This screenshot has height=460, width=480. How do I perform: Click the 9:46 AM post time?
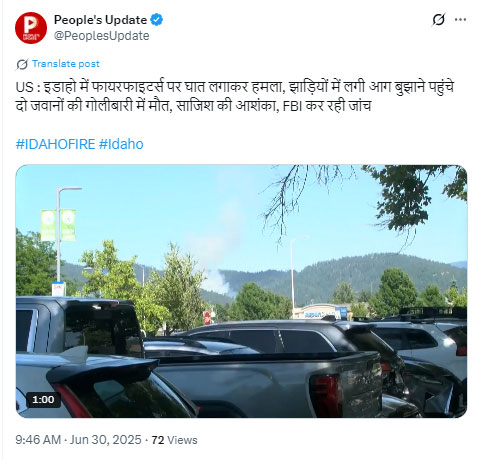click(38, 440)
